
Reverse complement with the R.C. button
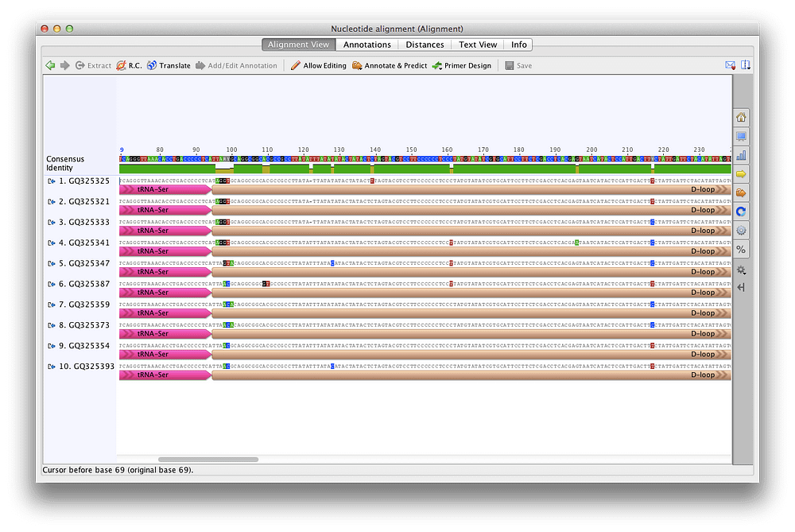pyautogui.click(x=130, y=65)
